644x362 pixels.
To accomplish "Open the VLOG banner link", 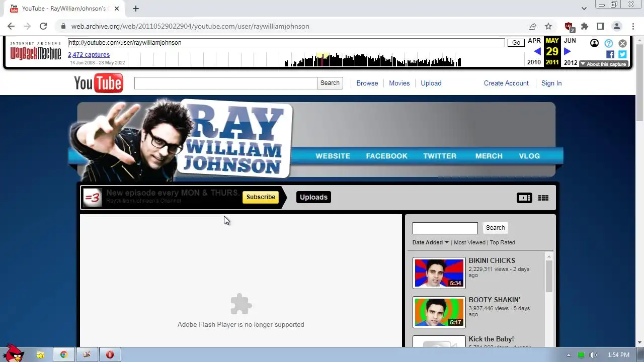I will tap(529, 156).
